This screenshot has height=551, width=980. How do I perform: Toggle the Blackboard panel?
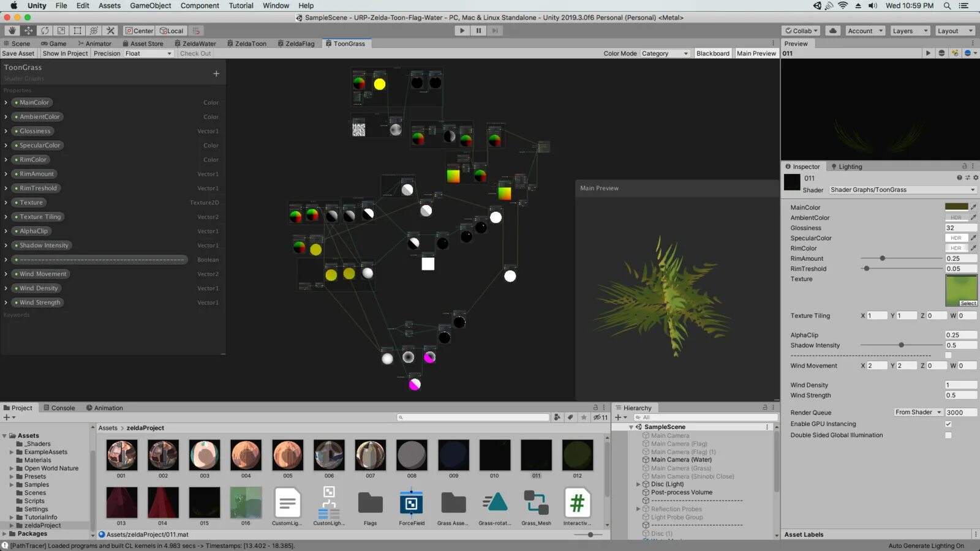pyautogui.click(x=713, y=53)
